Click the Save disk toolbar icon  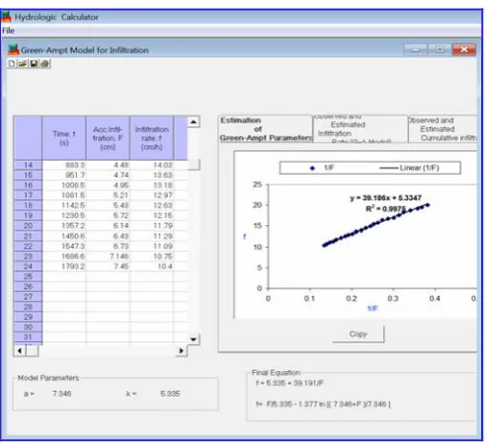coord(34,63)
